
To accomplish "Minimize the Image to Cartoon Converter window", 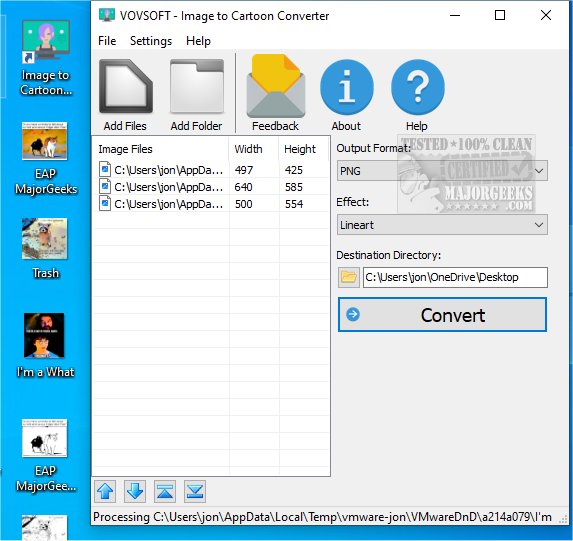I will click(x=455, y=15).
